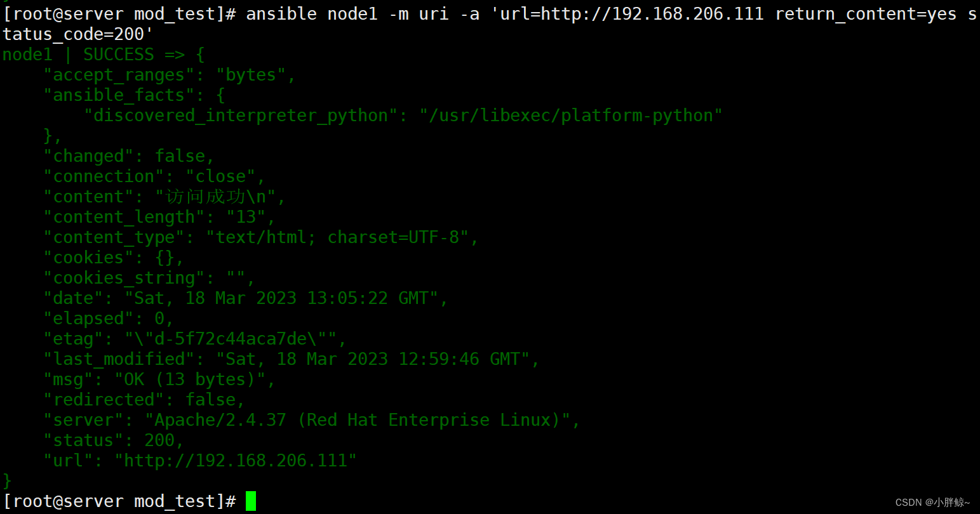
Task: Click the green terminal cursor block
Action: coord(251,501)
